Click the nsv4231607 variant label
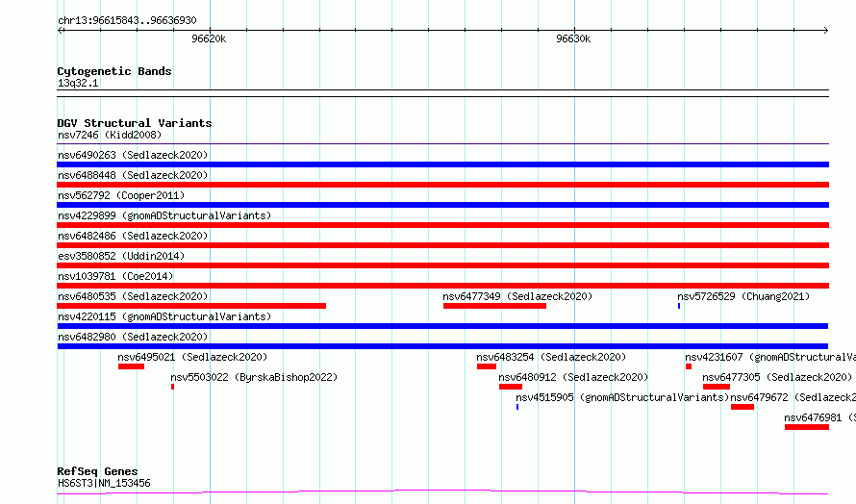 770,357
